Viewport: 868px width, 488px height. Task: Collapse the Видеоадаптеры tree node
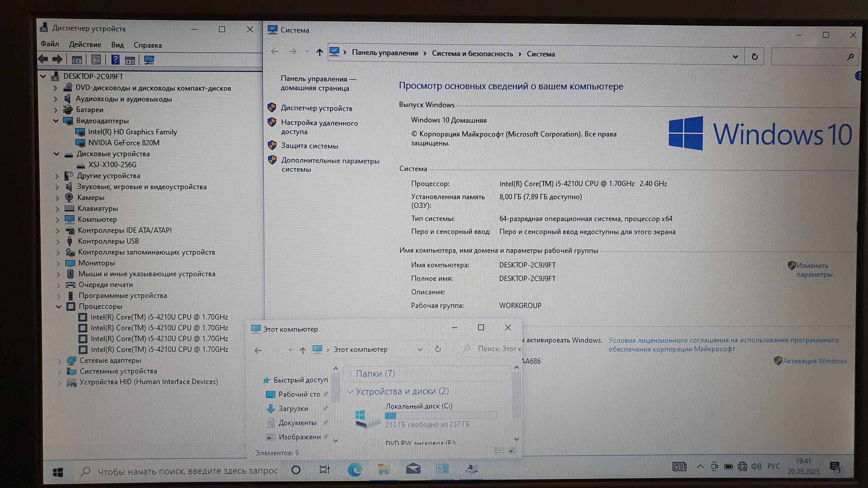56,121
